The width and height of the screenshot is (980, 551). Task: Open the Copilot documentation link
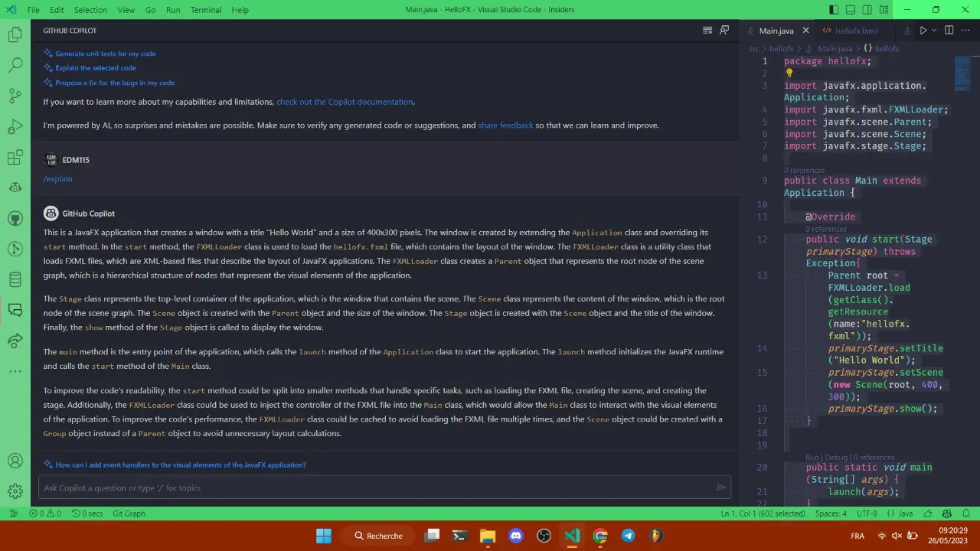(x=345, y=102)
